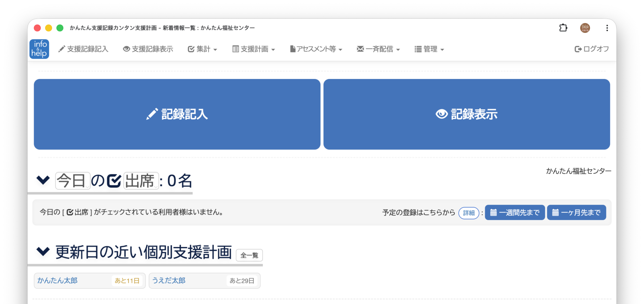Click the eye icon on 記録表示
This screenshot has width=644, height=304.
[441, 114]
